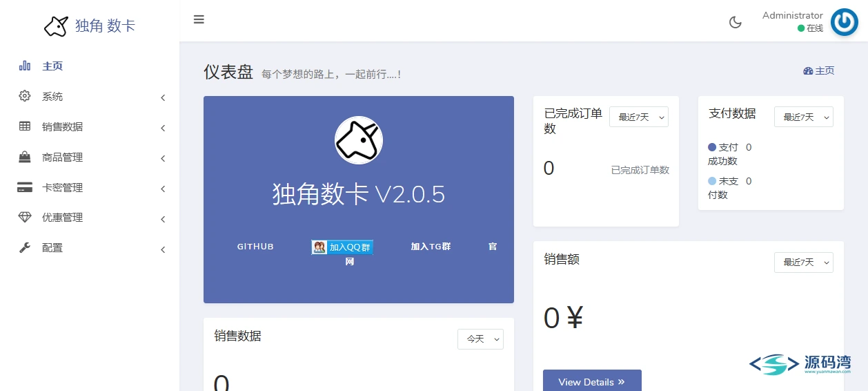Click the 仪表盘 page heading
This screenshot has width=868, height=391.
[x=228, y=72]
